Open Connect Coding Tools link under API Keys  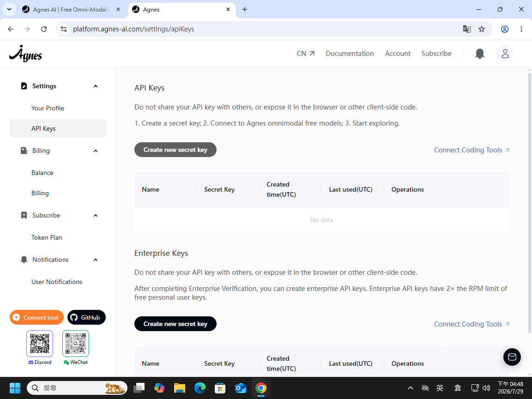[472, 150]
